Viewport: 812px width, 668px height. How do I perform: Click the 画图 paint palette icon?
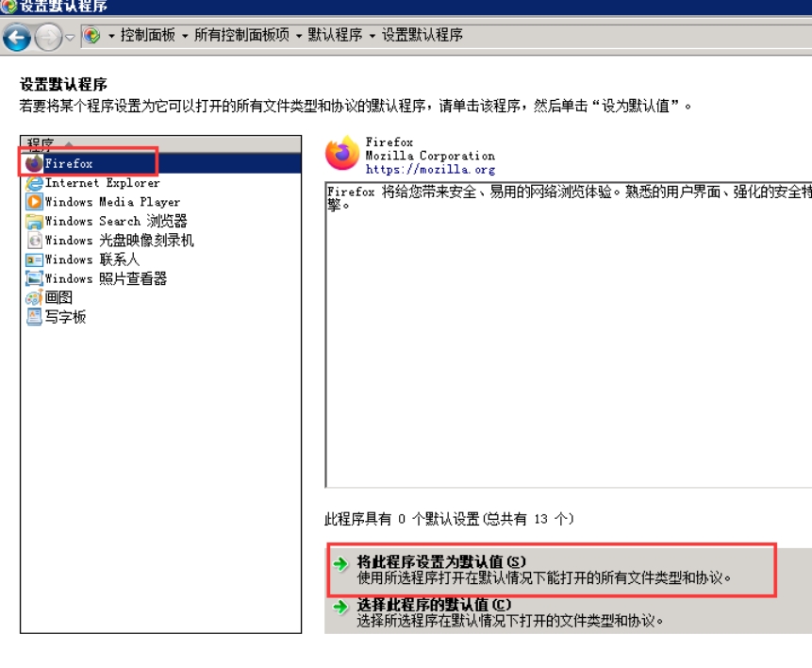point(34,297)
